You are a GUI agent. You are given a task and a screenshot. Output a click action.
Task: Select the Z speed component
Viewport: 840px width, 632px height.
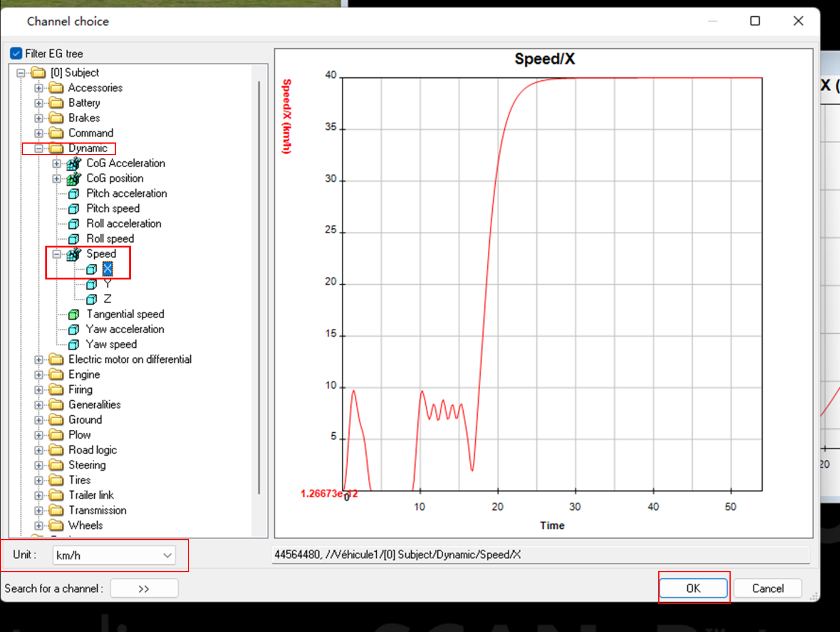coord(107,299)
